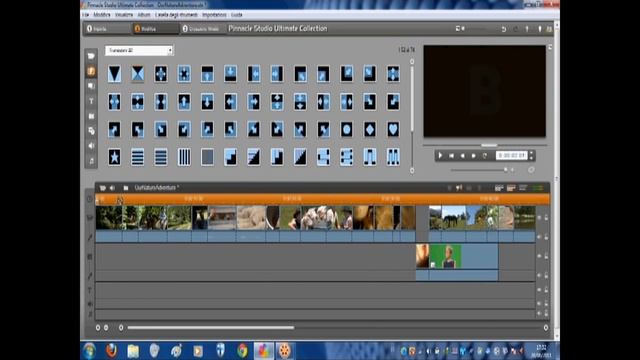This screenshot has height=360, width=640.
Task: Toggle lock on music track
Action: (546, 313)
